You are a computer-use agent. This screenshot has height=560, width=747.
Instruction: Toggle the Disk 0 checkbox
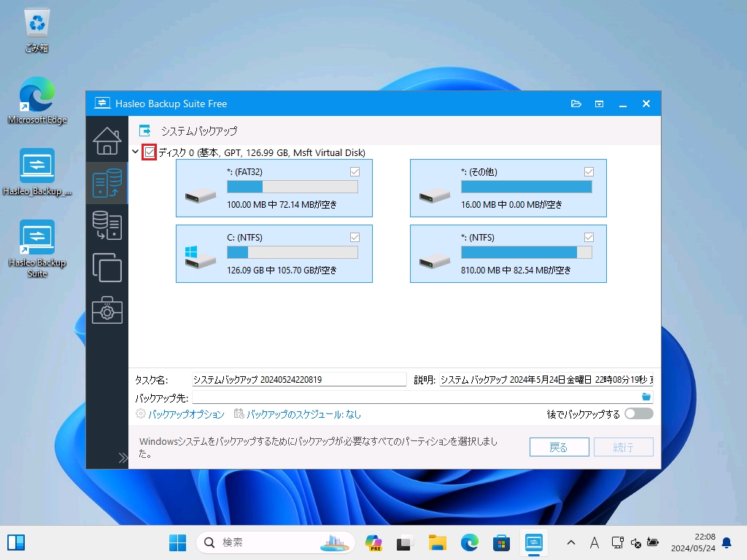click(150, 152)
